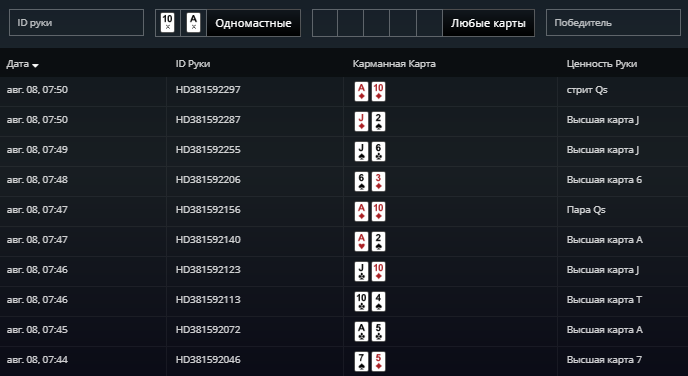The width and height of the screenshot is (688, 376).
Task: Select third empty board card slot
Action: (376, 23)
